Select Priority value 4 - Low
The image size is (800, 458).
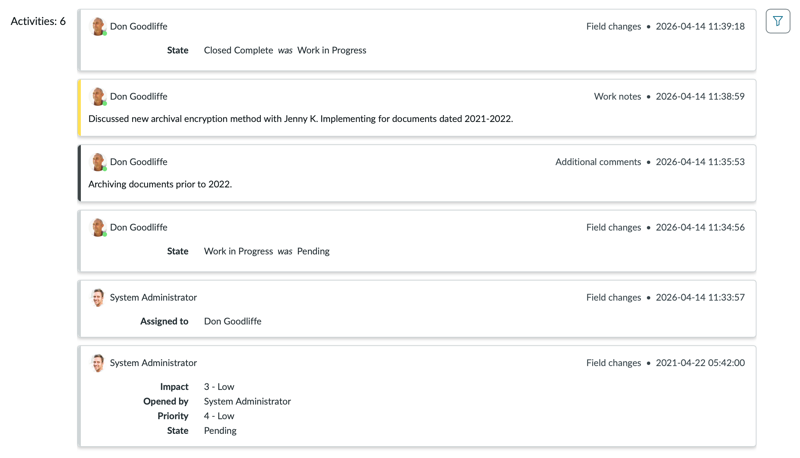pos(219,416)
